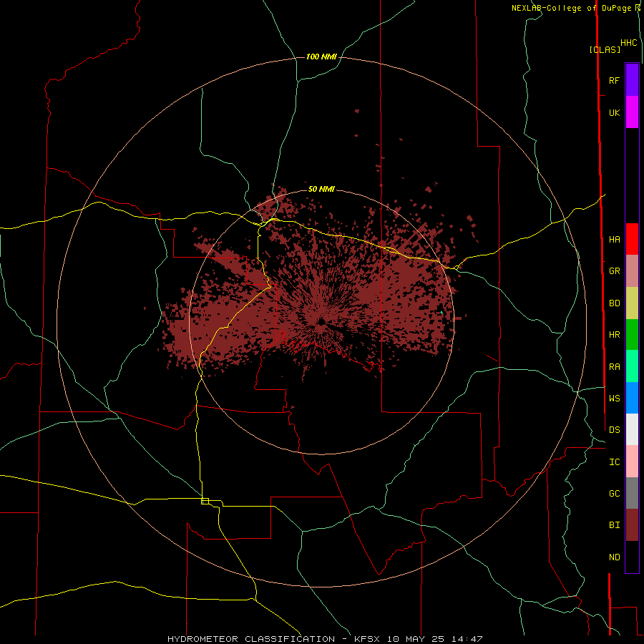Select the "GR" legend label

(614, 271)
